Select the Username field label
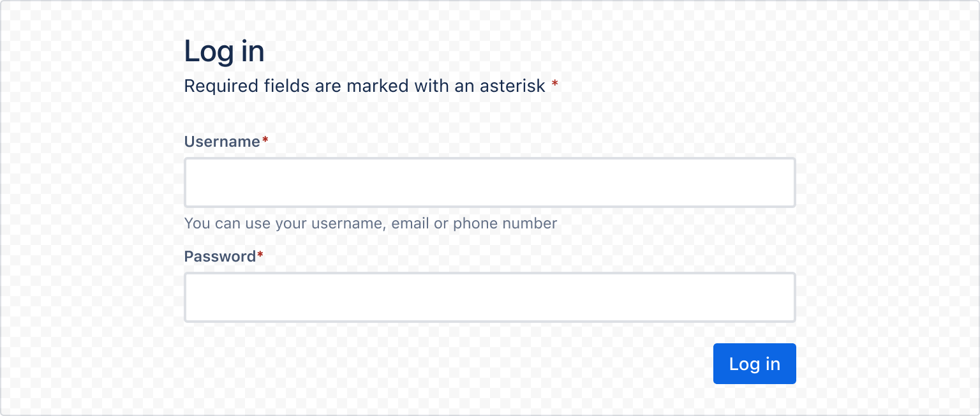The image size is (980, 416). point(220,142)
